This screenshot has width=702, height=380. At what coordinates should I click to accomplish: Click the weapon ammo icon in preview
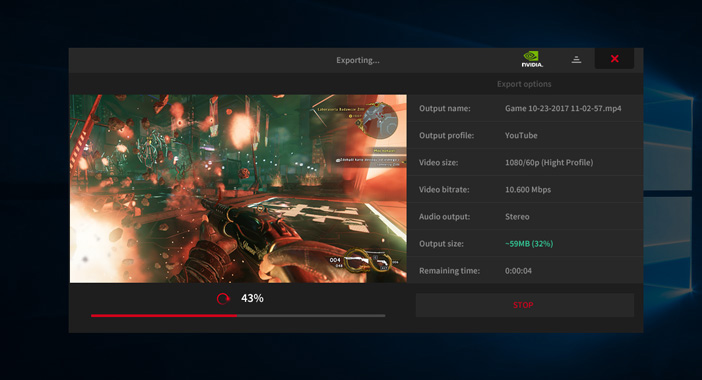coord(367,262)
